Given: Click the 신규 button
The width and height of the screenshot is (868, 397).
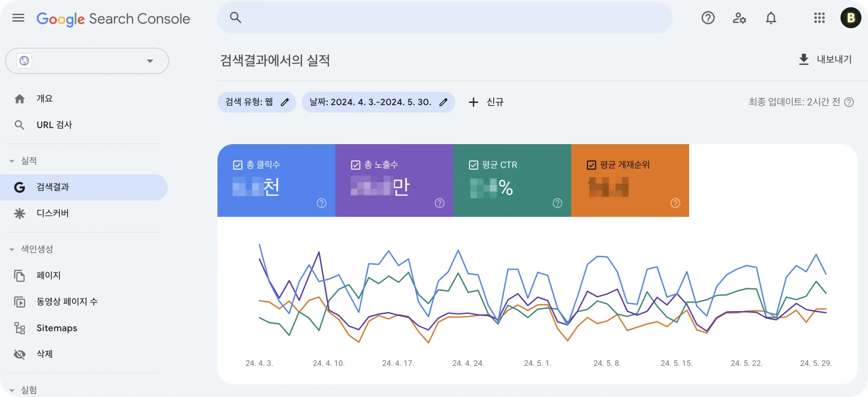Looking at the screenshot, I should [x=485, y=102].
